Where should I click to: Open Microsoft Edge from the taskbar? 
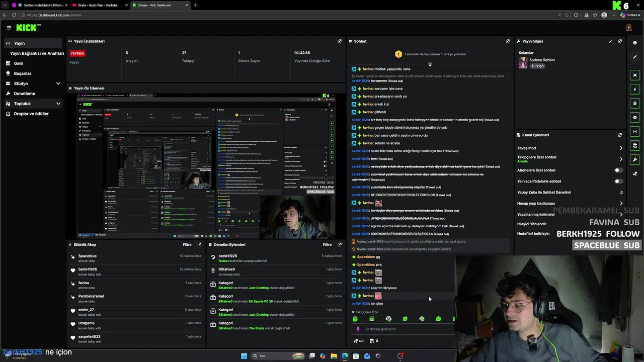345,356
